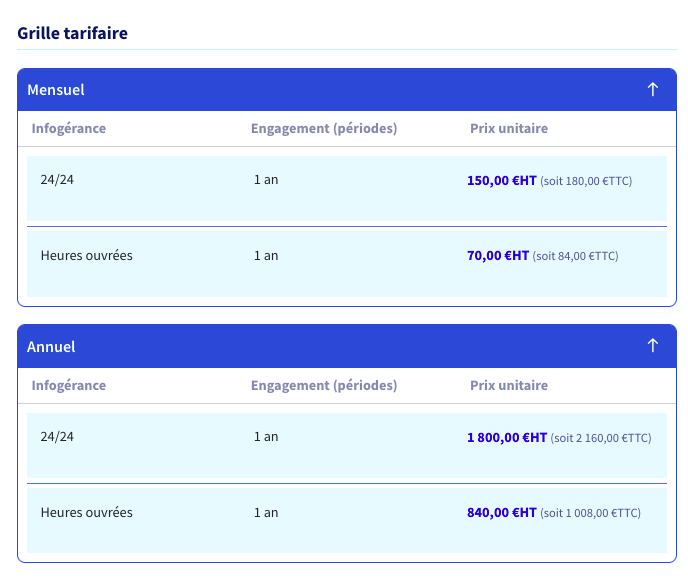Click Prix unitaire header in Annuel
This screenshot has width=688, height=581.
pos(509,385)
